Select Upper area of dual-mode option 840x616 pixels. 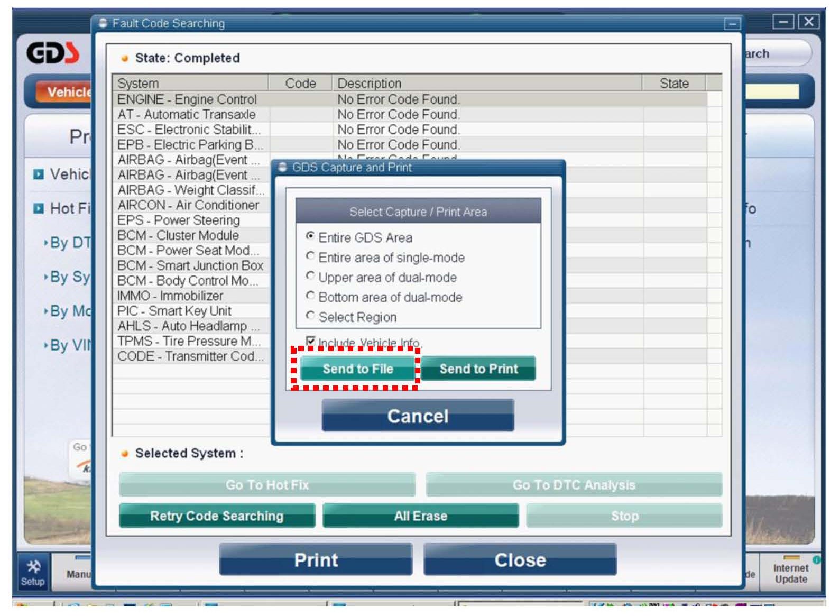pos(311,277)
